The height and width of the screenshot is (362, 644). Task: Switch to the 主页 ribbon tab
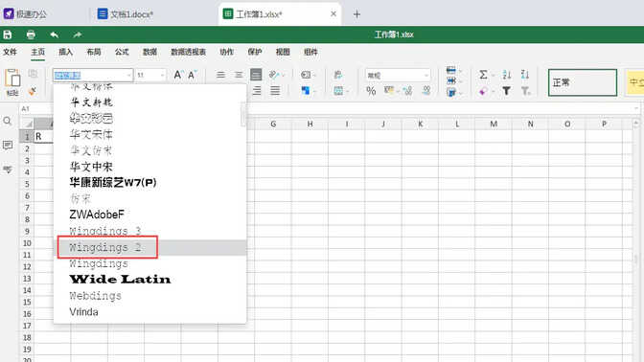coord(37,52)
